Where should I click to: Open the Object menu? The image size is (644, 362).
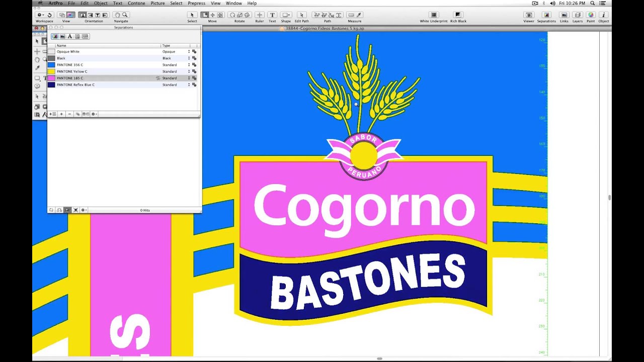click(101, 3)
